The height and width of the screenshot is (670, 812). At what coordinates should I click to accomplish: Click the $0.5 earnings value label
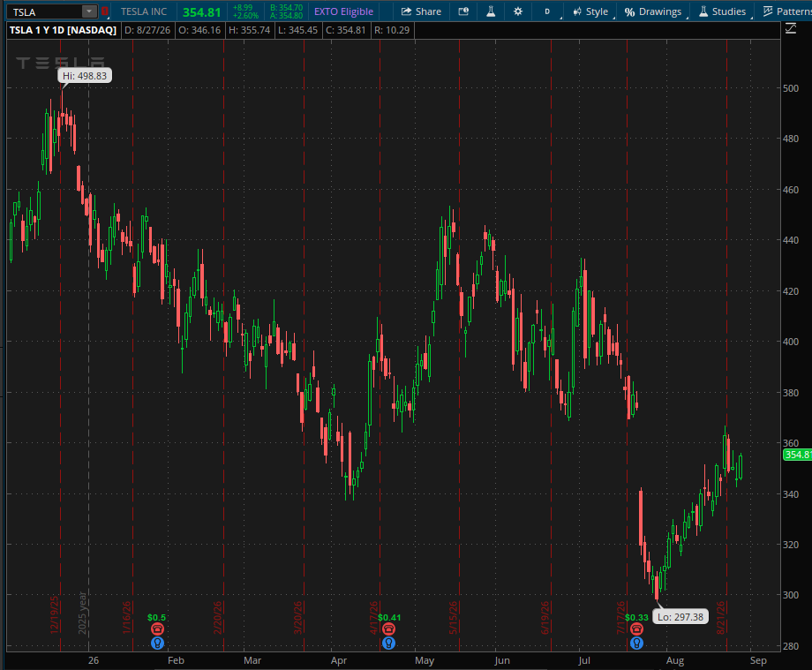click(156, 617)
